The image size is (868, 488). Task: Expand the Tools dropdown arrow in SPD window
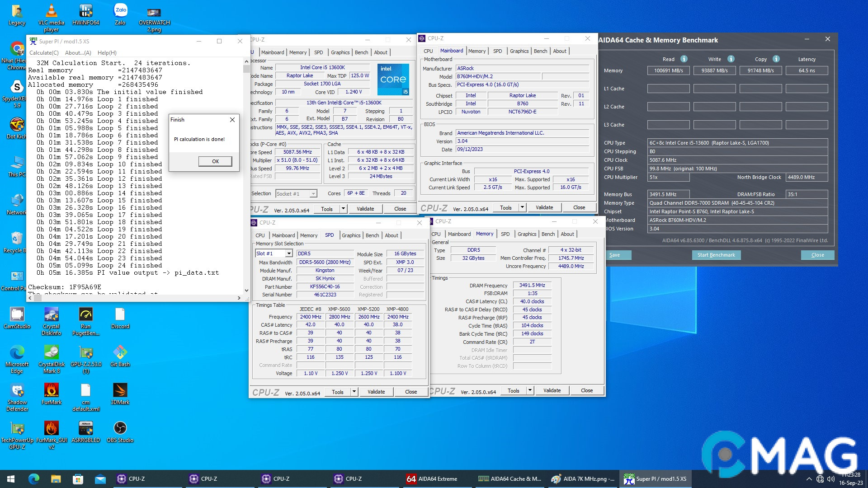tap(354, 392)
